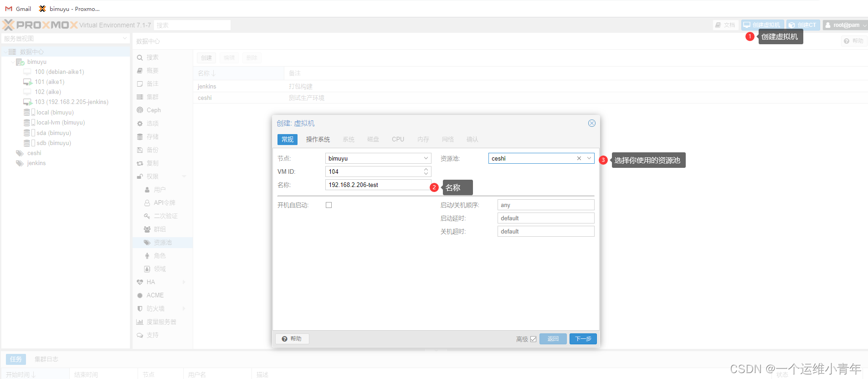868x379 pixels.
Task: Open the bimuyu Proxmox browser tab
Action: [x=69, y=9]
